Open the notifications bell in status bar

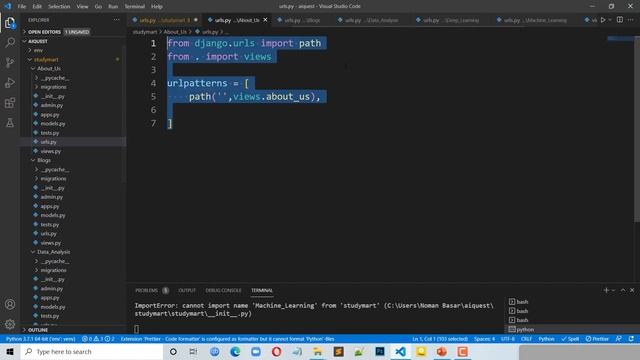tap(631, 339)
